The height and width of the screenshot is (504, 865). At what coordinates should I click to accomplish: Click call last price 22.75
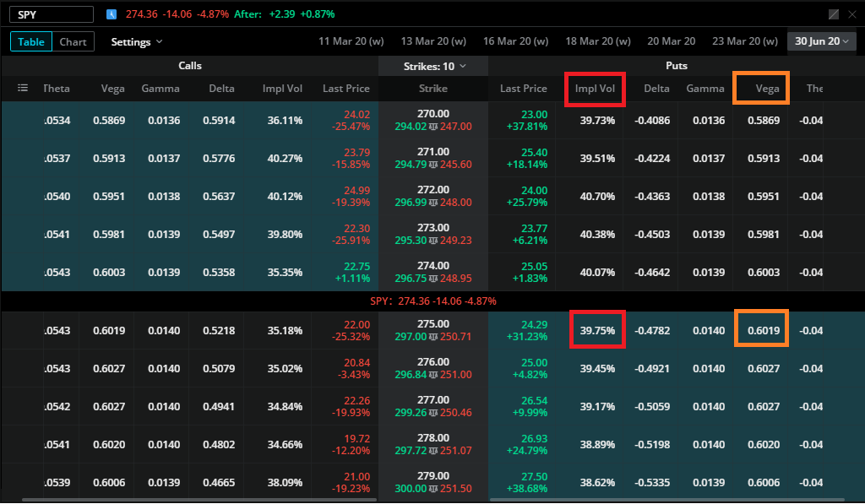click(356, 266)
